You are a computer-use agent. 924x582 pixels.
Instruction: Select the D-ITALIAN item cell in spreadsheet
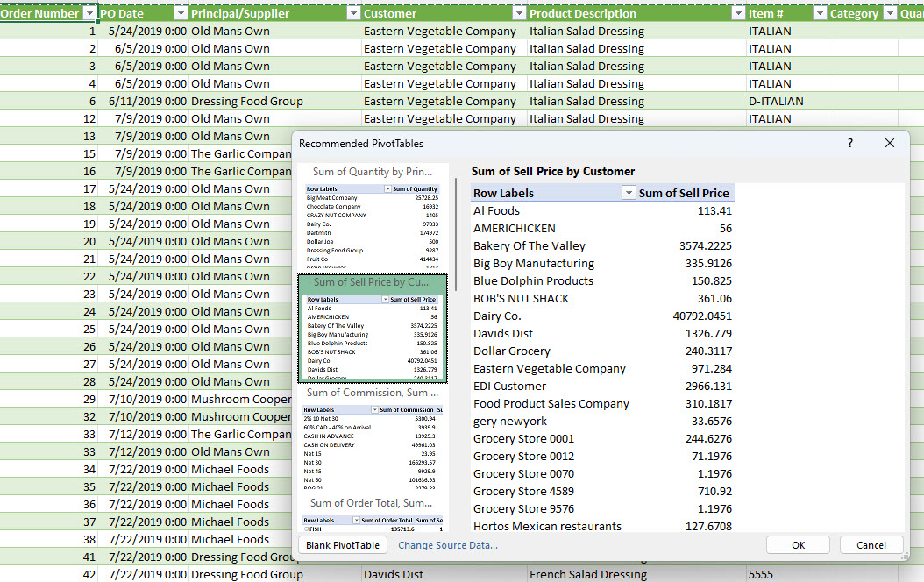coord(786,102)
